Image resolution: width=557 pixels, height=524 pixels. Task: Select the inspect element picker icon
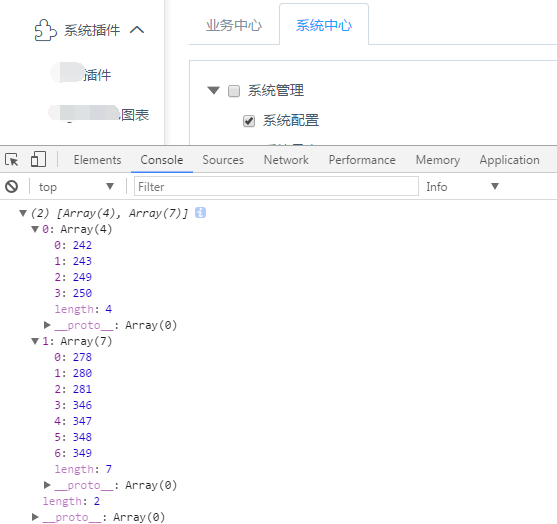[x=12, y=160]
